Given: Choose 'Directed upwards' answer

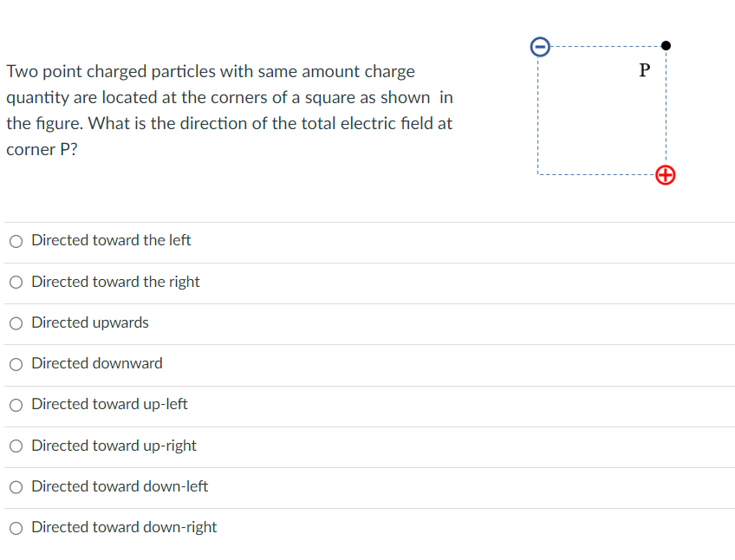Looking at the screenshot, I should 16,322.
